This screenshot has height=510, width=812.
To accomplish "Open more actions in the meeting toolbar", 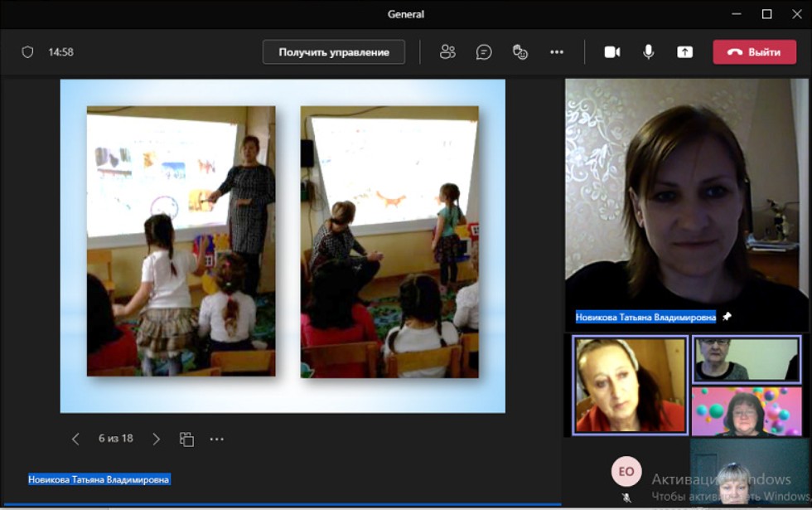I will point(557,52).
